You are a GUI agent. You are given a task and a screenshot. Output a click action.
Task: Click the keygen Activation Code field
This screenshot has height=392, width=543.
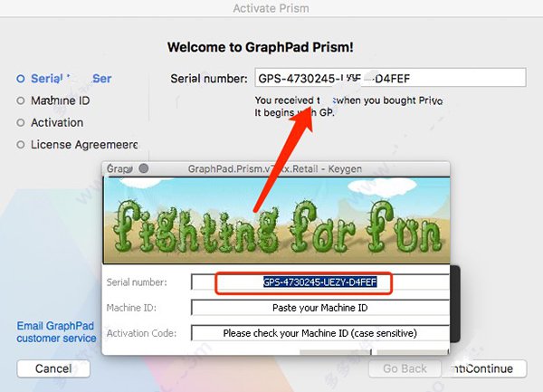pyautogui.click(x=320, y=333)
